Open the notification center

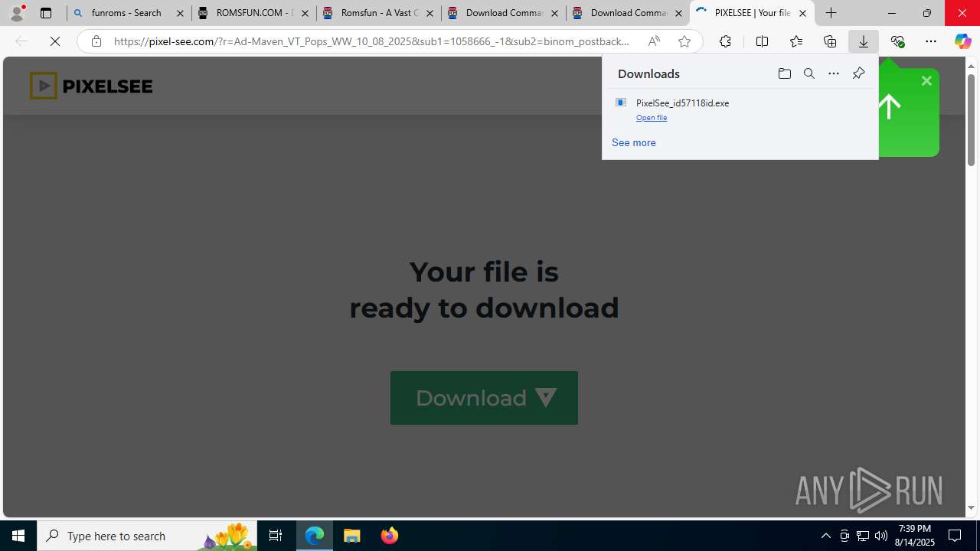(x=955, y=536)
